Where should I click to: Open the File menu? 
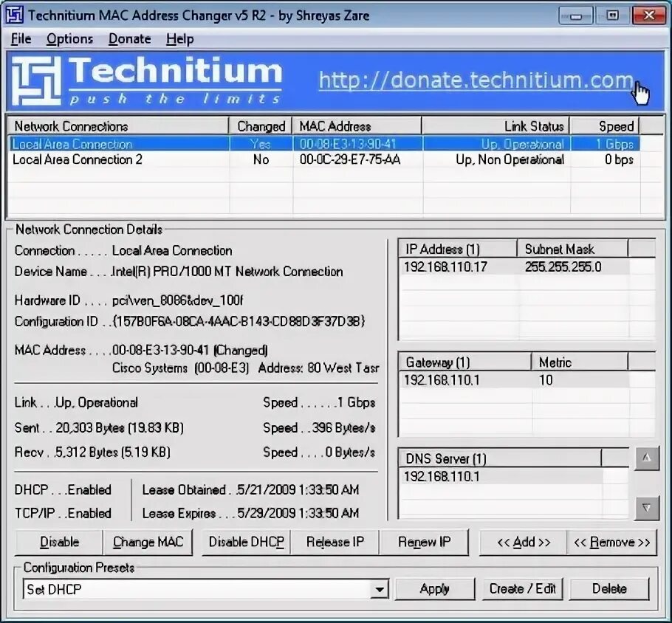(x=21, y=39)
